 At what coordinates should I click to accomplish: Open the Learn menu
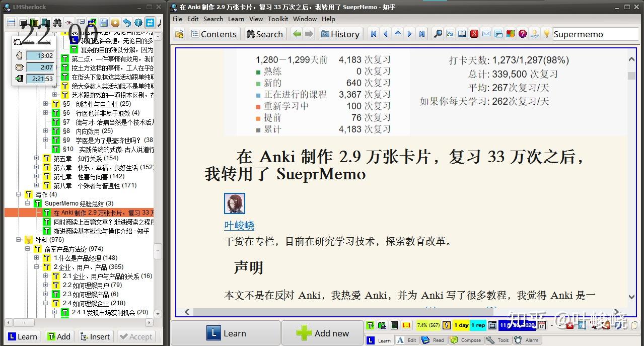236,19
